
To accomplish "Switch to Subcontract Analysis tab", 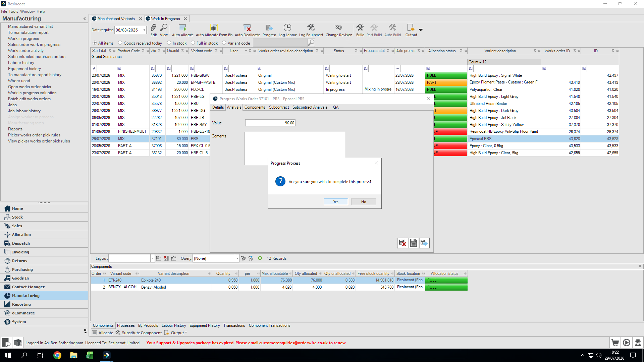I will pyautogui.click(x=310, y=107).
